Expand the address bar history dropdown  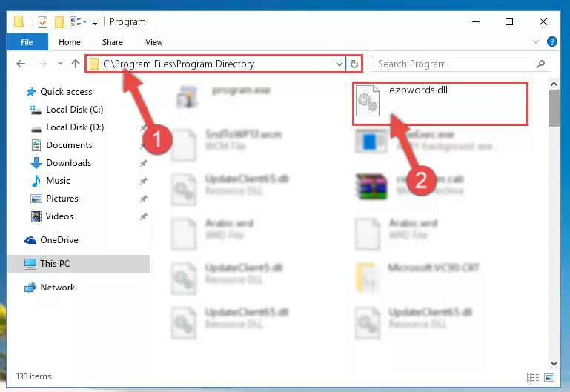point(339,64)
